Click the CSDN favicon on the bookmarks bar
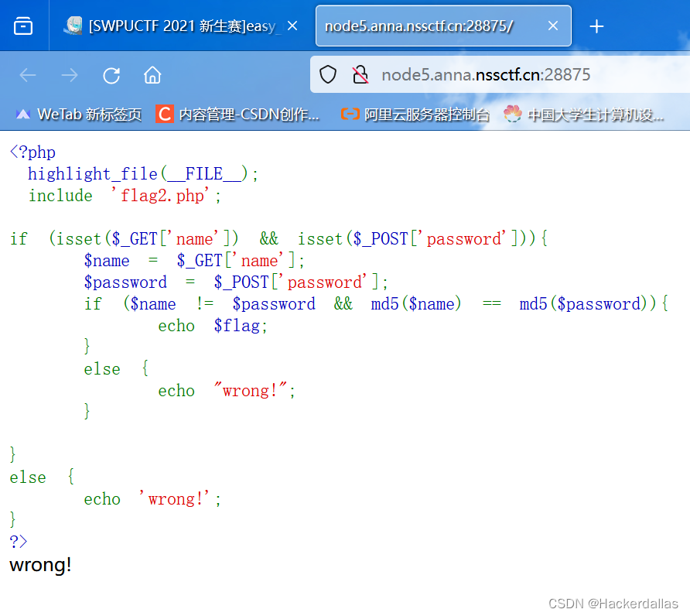 click(163, 114)
